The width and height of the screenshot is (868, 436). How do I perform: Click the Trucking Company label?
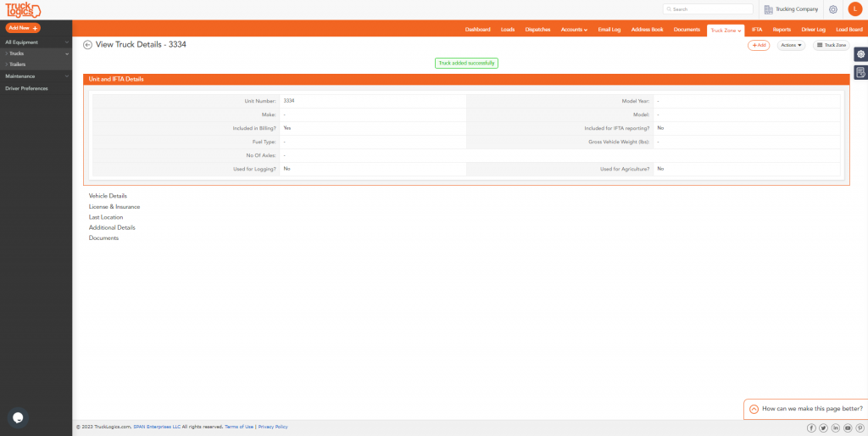click(797, 9)
